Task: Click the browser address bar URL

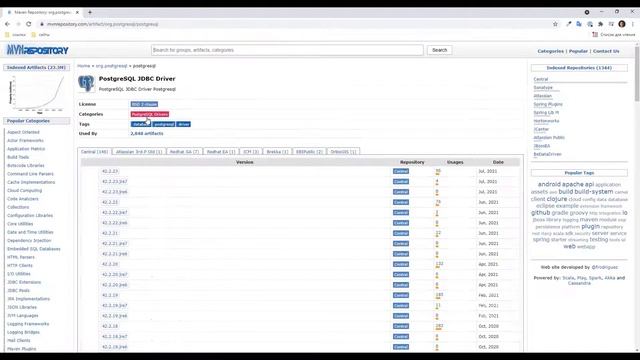Action: tap(102, 24)
